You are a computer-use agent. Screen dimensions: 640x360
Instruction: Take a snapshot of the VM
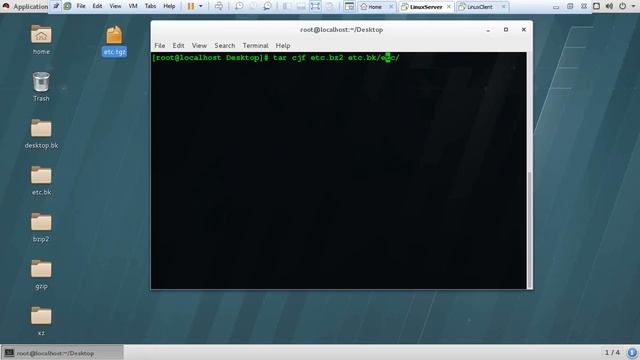[x=239, y=6]
